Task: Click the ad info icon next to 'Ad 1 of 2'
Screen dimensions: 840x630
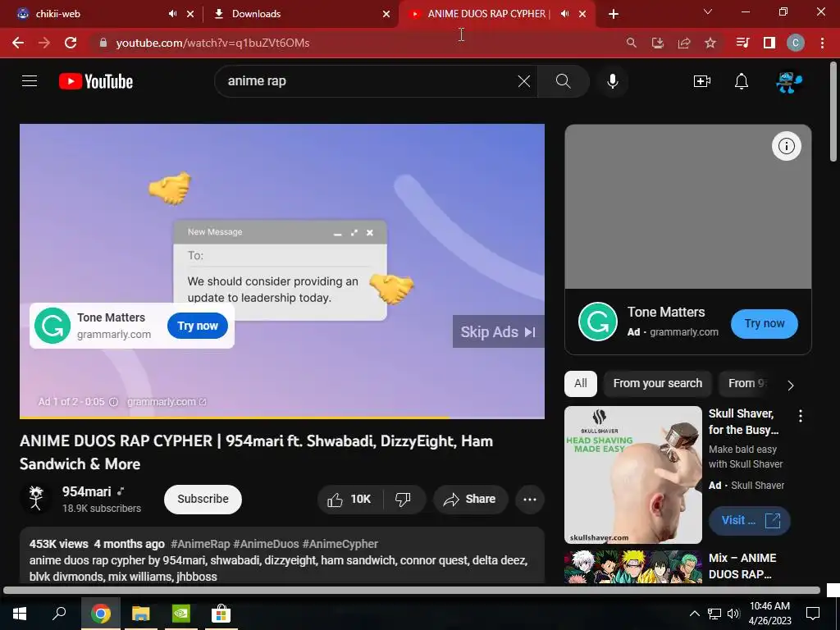Action: point(113,402)
